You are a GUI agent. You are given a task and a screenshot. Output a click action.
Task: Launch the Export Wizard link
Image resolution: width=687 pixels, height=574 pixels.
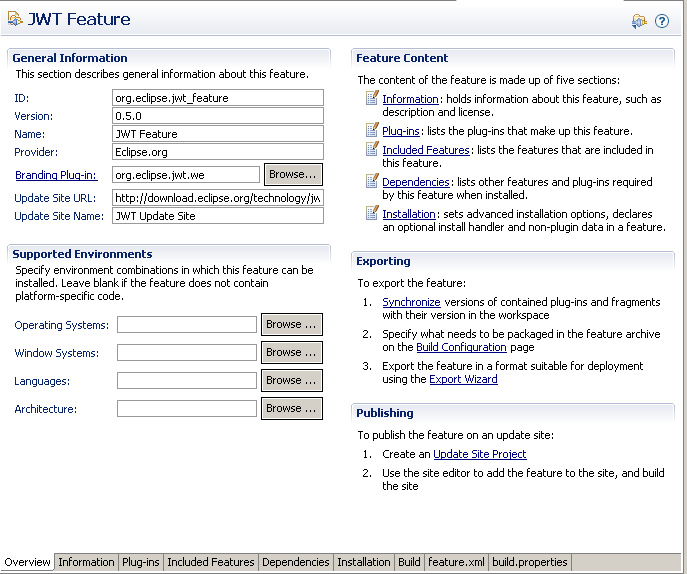tap(464, 379)
